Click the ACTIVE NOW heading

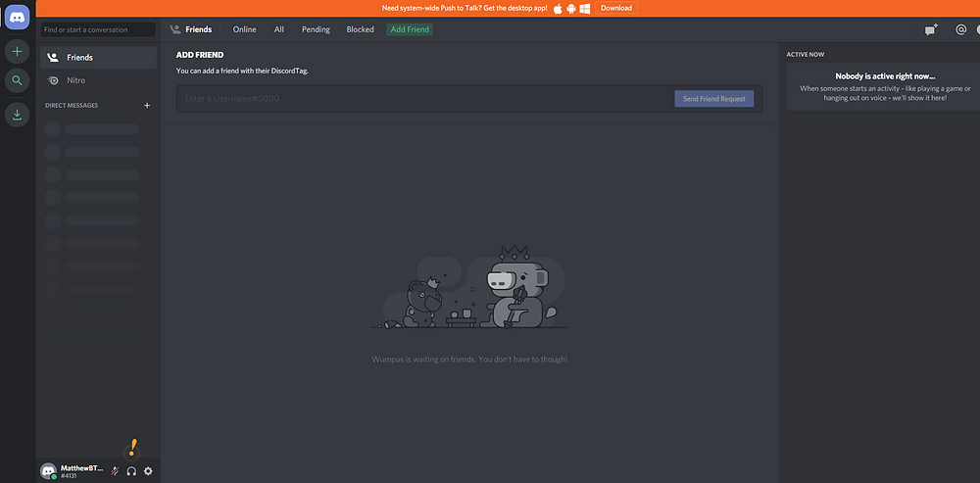(805, 54)
